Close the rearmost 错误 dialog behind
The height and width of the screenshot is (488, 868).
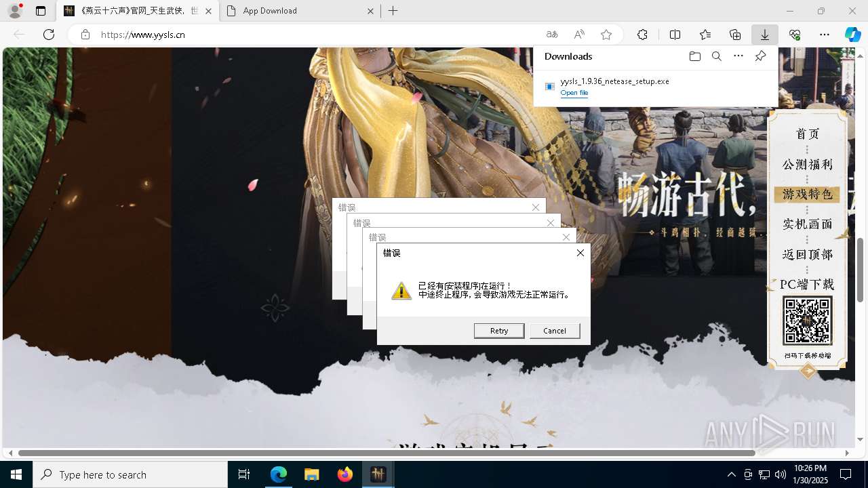(536, 207)
